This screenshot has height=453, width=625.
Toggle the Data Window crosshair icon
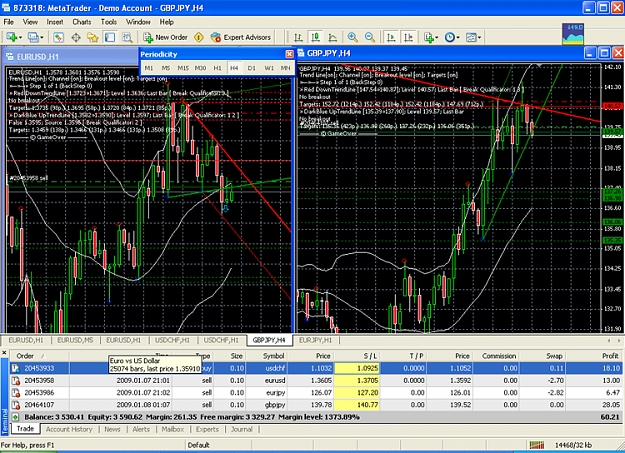[76, 37]
